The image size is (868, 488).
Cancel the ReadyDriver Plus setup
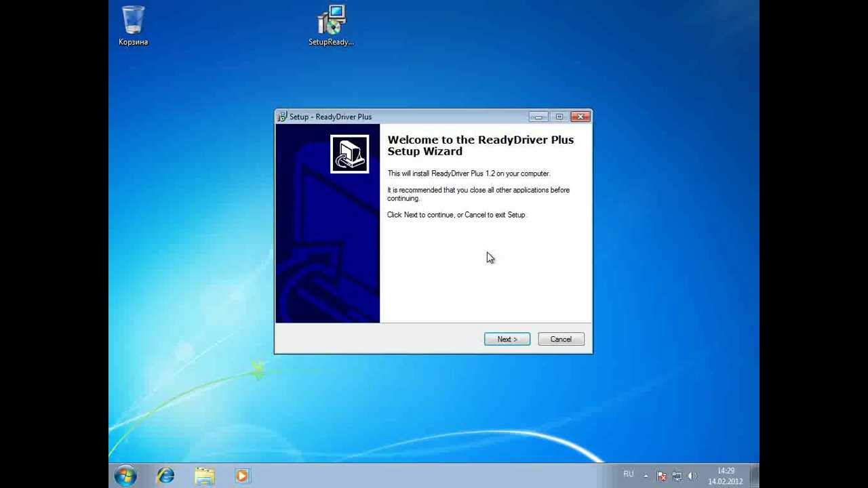click(x=561, y=339)
